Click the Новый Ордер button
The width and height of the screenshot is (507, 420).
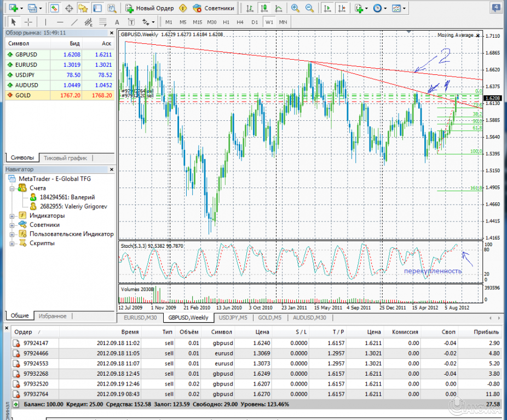pyautogui.click(x=149, y=8)
